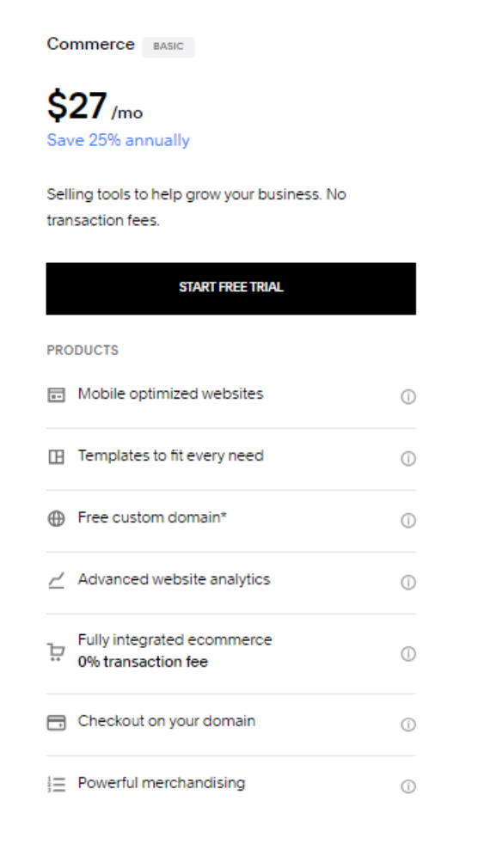Click info icon for Advanced website analytics
478x868 pixels.
coord(408,583)
